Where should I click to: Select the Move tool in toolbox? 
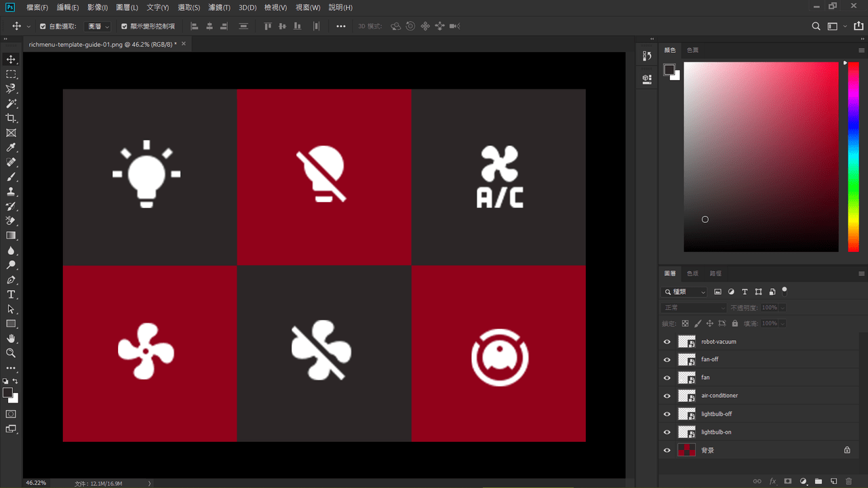point(11,60)
